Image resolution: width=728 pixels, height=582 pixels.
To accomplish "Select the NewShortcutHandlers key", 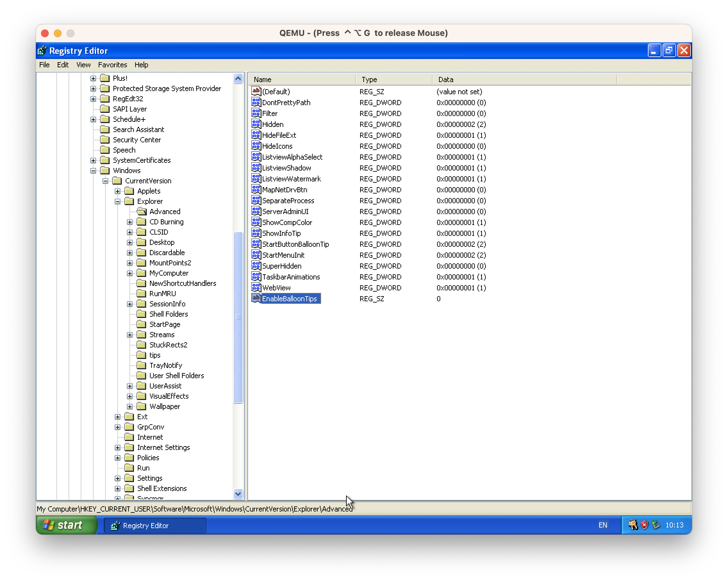I will (183, 283).
